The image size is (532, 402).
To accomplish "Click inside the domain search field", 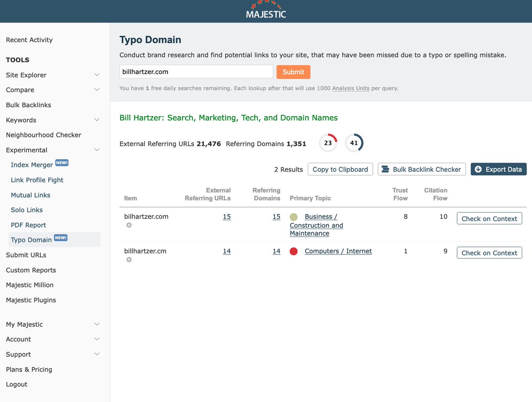I will [x=196, y=71].
